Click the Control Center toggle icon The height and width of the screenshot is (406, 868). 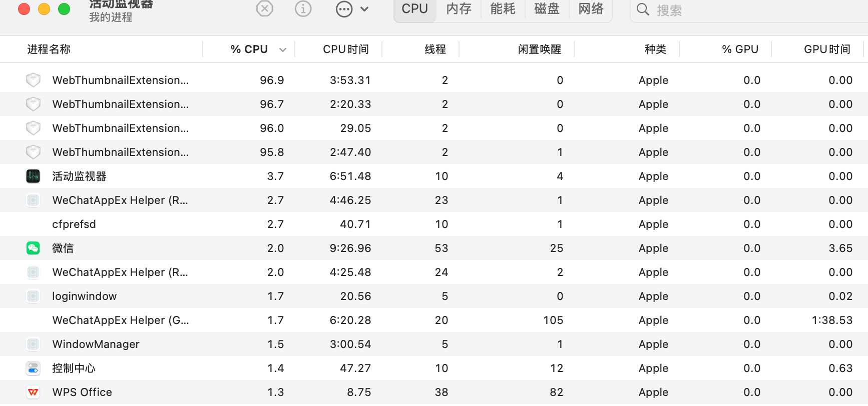pos(33,368)
